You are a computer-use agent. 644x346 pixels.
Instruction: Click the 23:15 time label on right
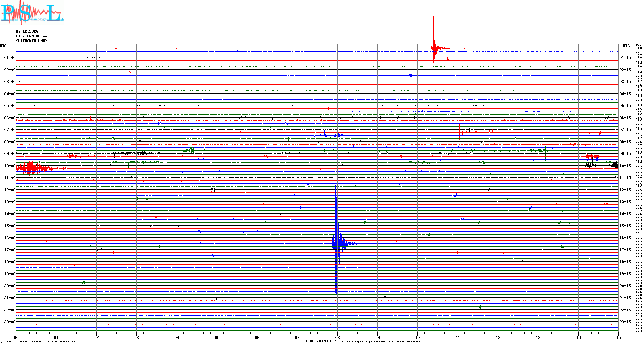coord(625,322)
